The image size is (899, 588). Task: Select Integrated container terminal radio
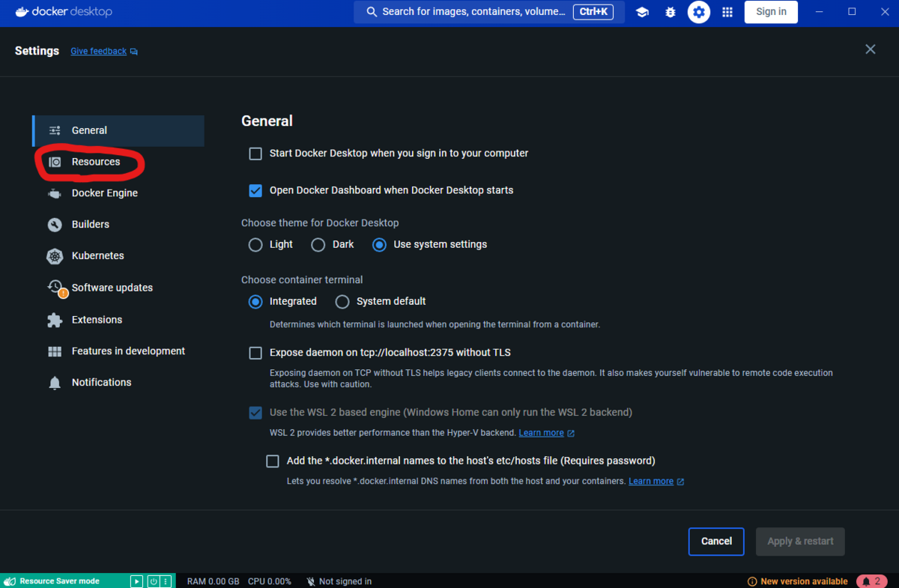click(255, 302)
